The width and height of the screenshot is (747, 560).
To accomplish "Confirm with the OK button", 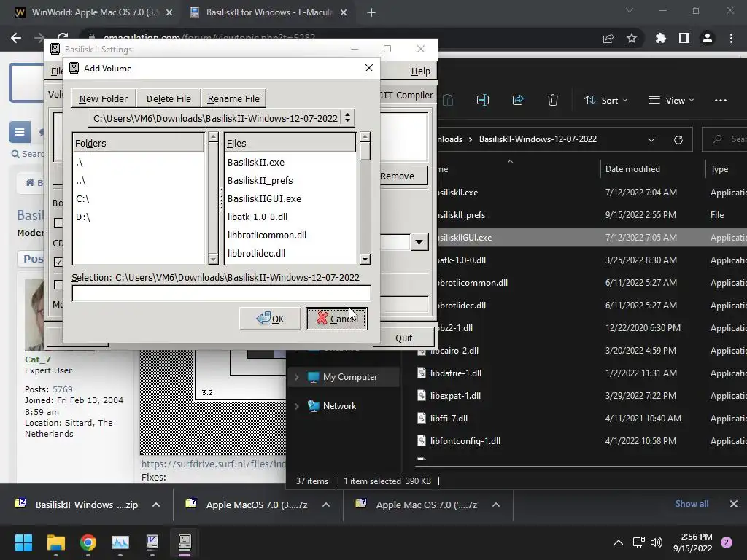I will (x=270, y=318).
